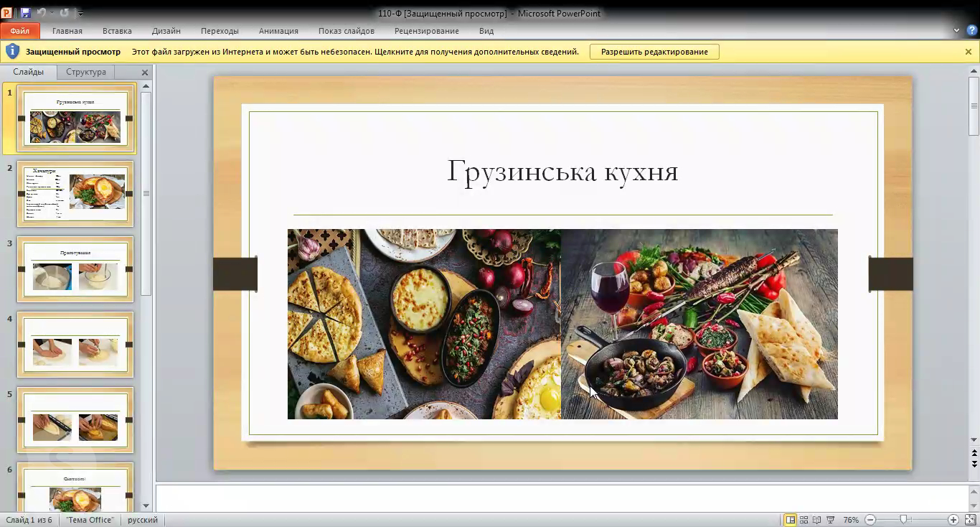Open the Файл tab
The image size is (980, 527).
coord(20,31)
